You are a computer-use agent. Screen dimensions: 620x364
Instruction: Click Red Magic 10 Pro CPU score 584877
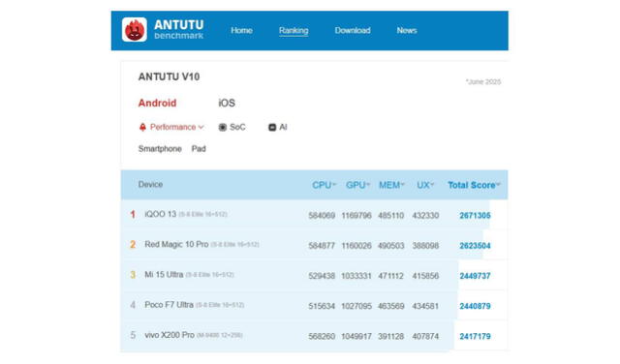[x=322, y=246]
